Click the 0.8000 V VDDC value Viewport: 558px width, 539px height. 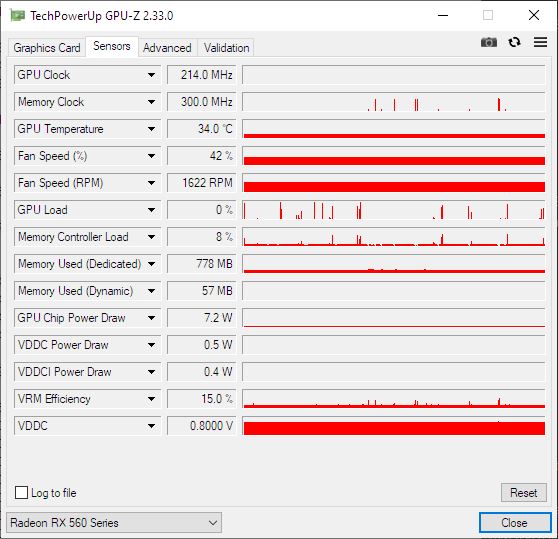pyautogui.click(x=201, y=426)
